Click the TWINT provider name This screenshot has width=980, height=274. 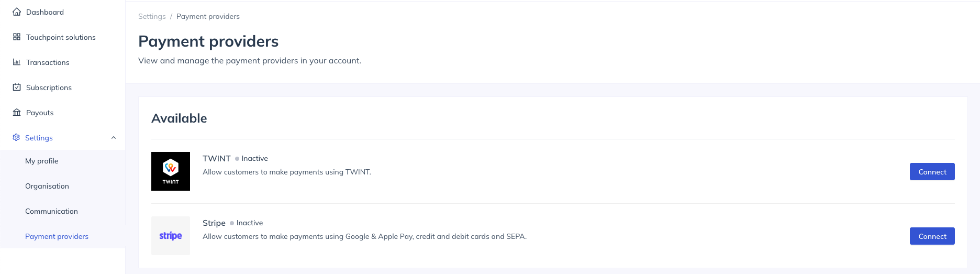click(x=217, y=158)
